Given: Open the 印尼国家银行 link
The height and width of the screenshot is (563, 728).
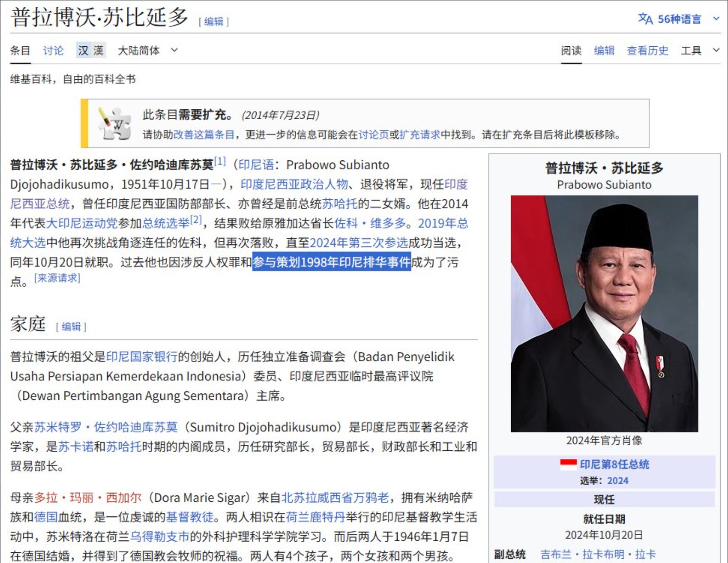Looking at the screenshot, I should (x=142, y=357).
